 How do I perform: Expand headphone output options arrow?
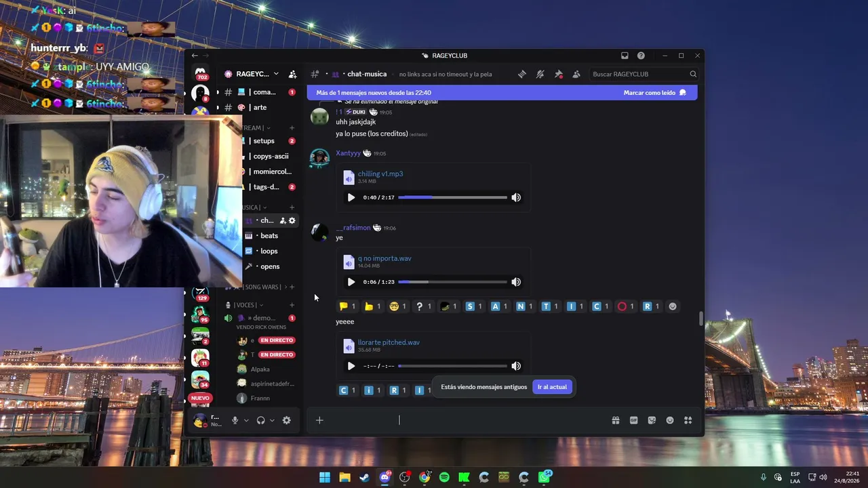272,420
